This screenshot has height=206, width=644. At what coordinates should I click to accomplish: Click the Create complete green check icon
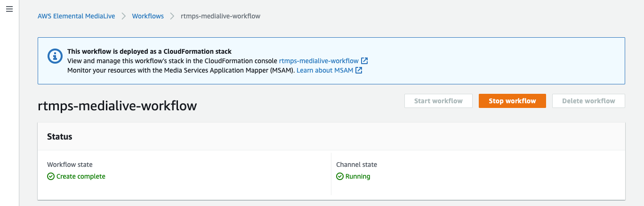[x=51, y=176]
